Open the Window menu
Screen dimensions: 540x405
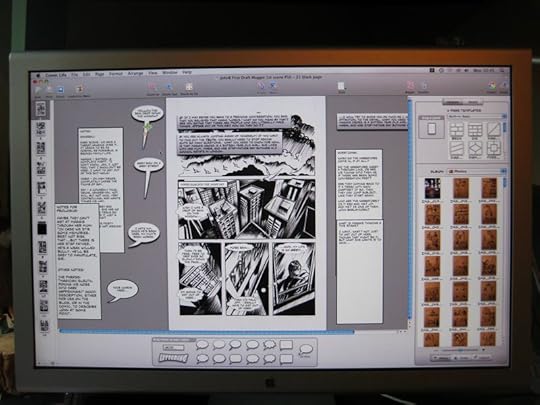169,72
